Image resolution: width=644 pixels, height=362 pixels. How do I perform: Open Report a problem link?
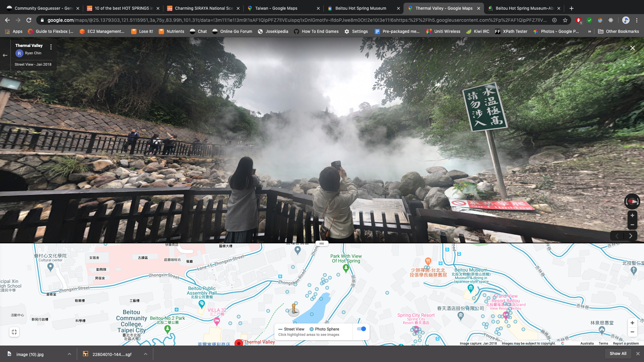[626, 343]
